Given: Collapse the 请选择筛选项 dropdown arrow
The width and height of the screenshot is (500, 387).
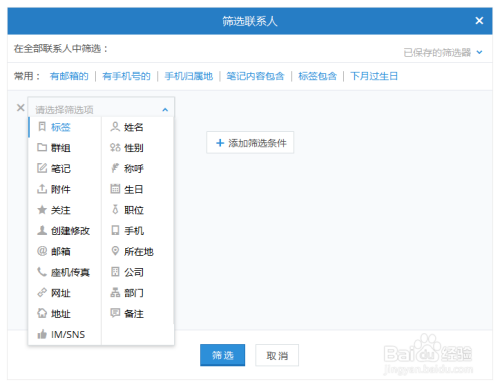Looking at the screenshot, I should [165, 110].
